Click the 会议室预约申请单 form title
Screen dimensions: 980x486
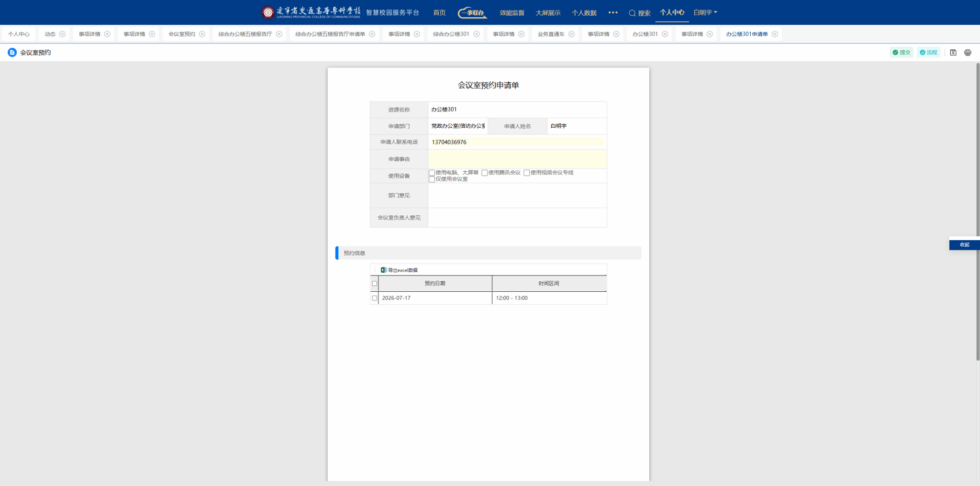pos(489,85)
